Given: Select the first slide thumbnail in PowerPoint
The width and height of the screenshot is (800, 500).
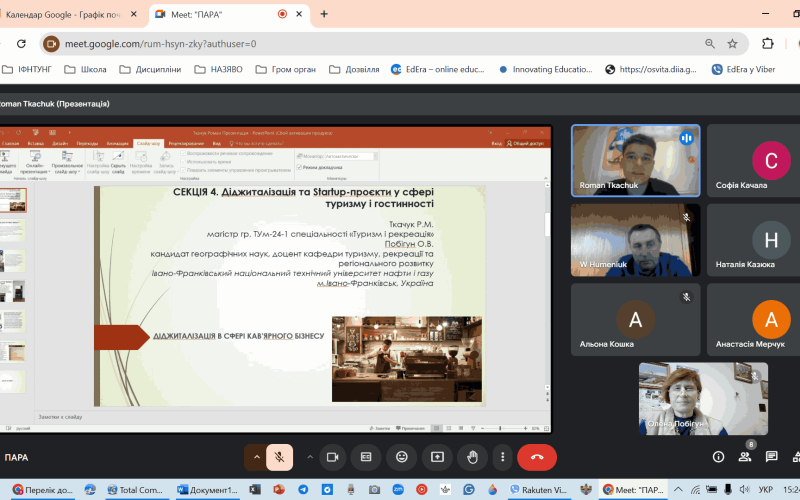Looking at the screenshot, I should [x=13, y=200].
